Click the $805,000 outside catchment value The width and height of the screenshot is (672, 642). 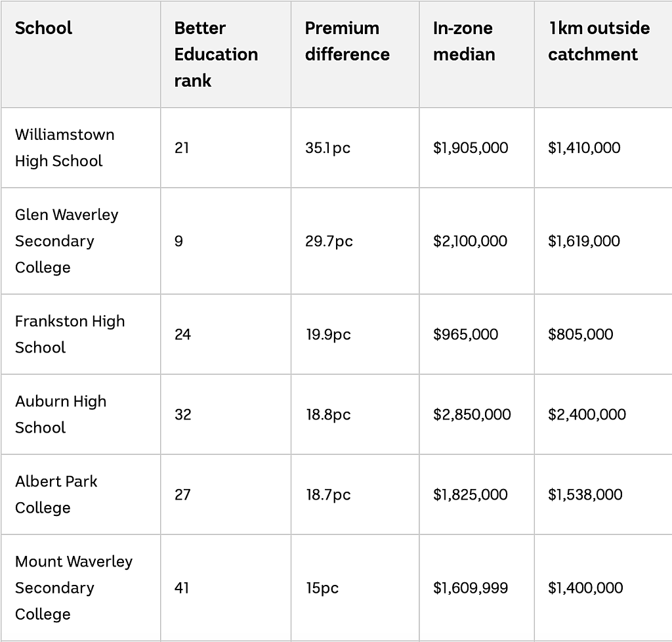pos(581,334)
